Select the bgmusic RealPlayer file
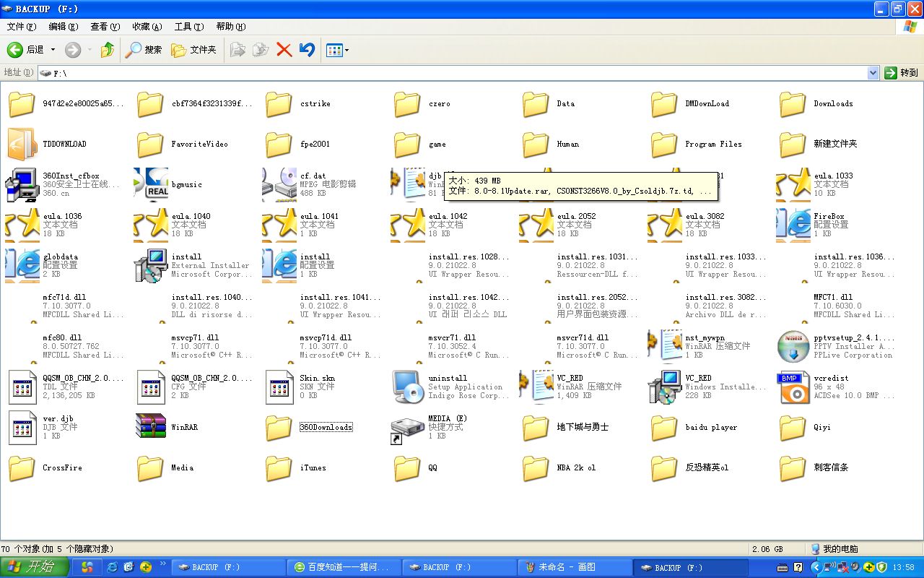 point(150,184)
